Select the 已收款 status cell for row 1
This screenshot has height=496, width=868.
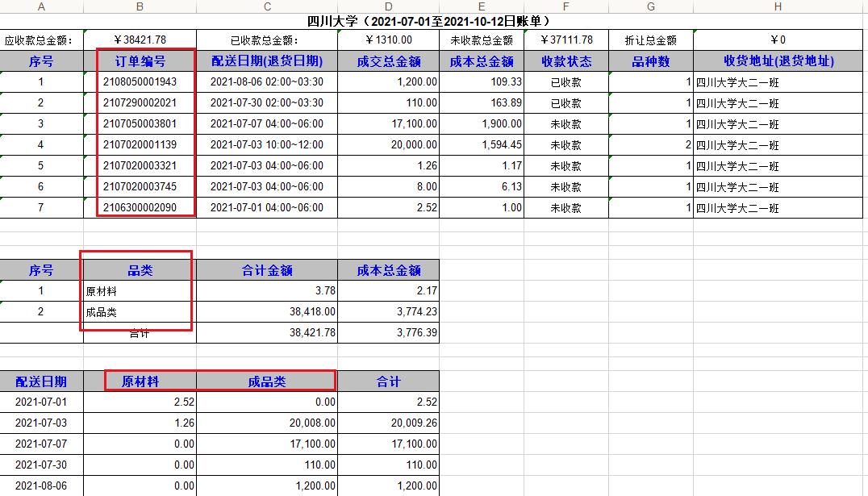(565, 81)
